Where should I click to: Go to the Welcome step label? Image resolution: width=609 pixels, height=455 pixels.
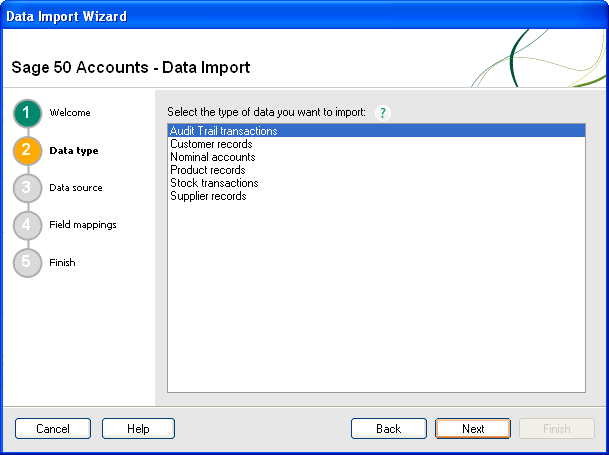tap(70, 113)
